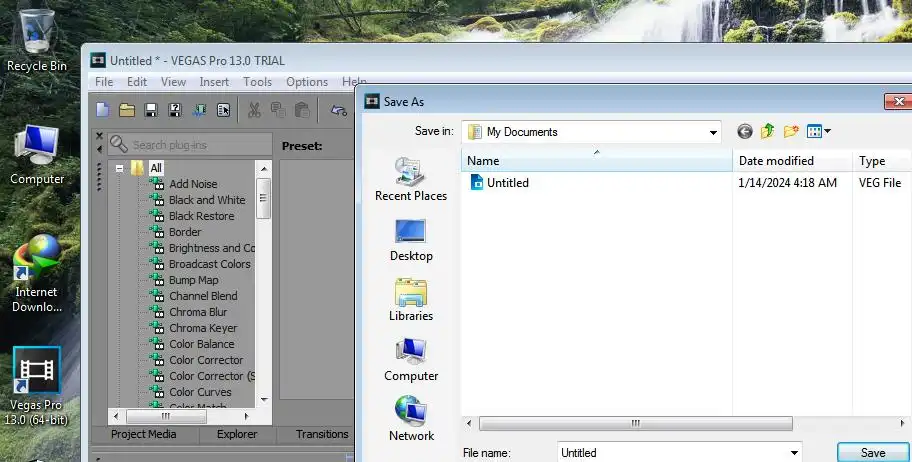Select the Border plug-in
Screen dimensions: 912x462
(x=185, y=232)
